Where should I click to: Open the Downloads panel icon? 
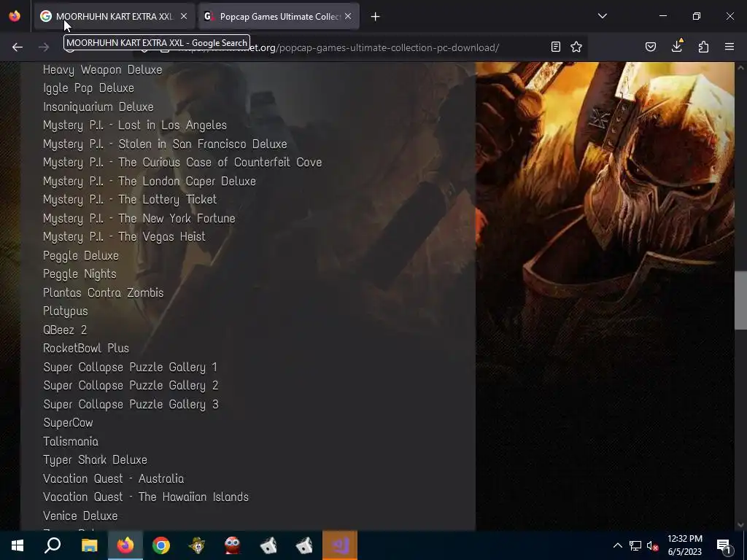tap(677, 46)
